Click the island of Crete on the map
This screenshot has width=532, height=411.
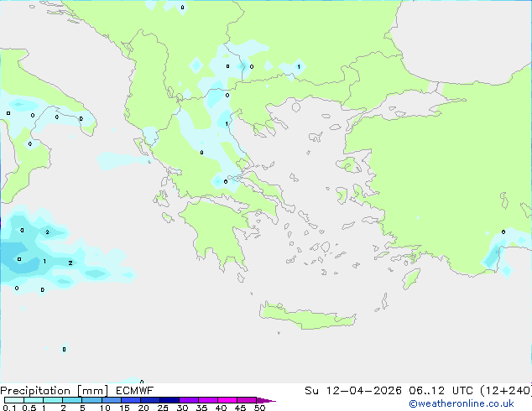coord(307,317)
